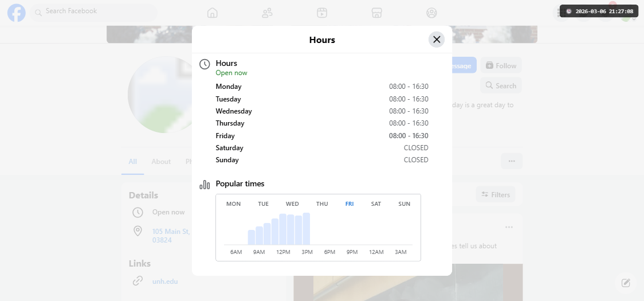The height and width of the screenshot is (301, 644).
Task: Click the clock icon beside Hours heading
Action: 205,64
